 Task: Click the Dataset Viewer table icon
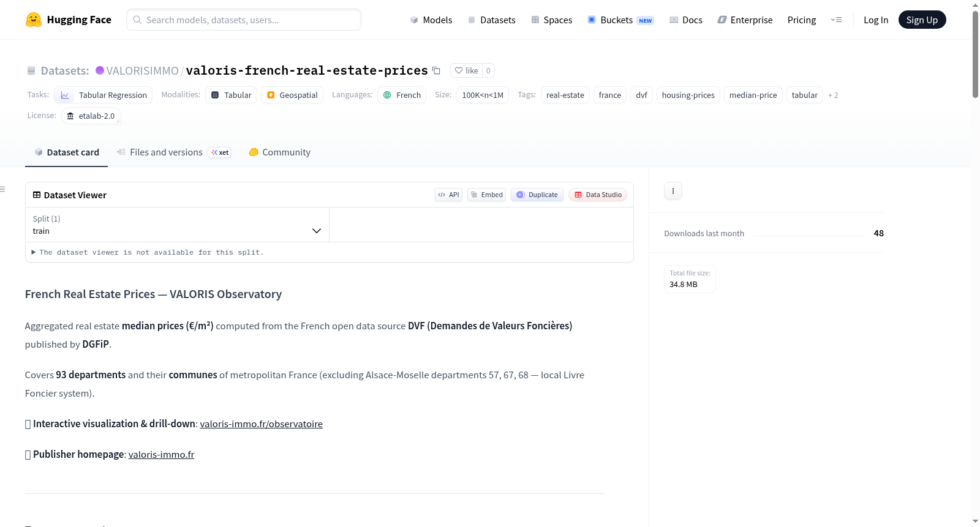37,195
